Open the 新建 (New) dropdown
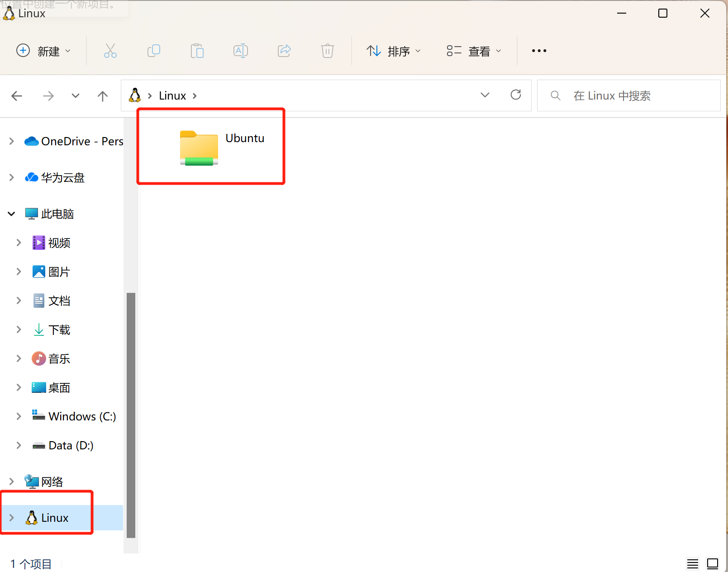 coord(43,51)
